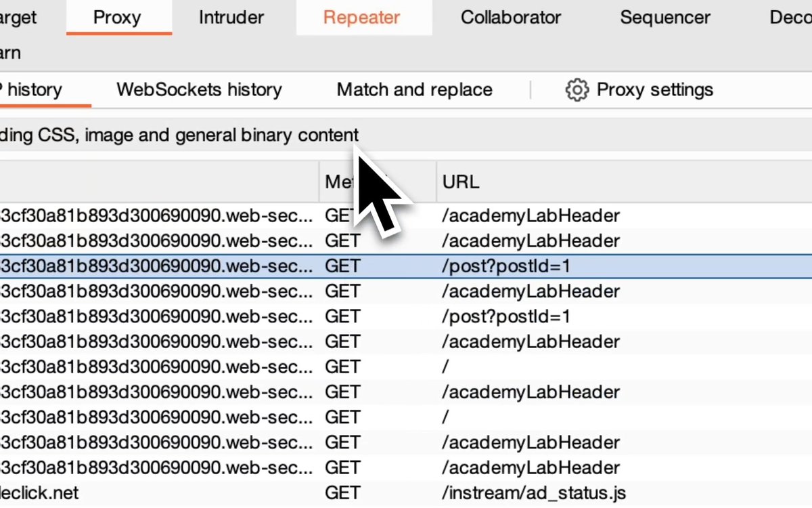The image size is (812, 508).
Task: Open the WebSockets history sub-tab
Action: 199,89
